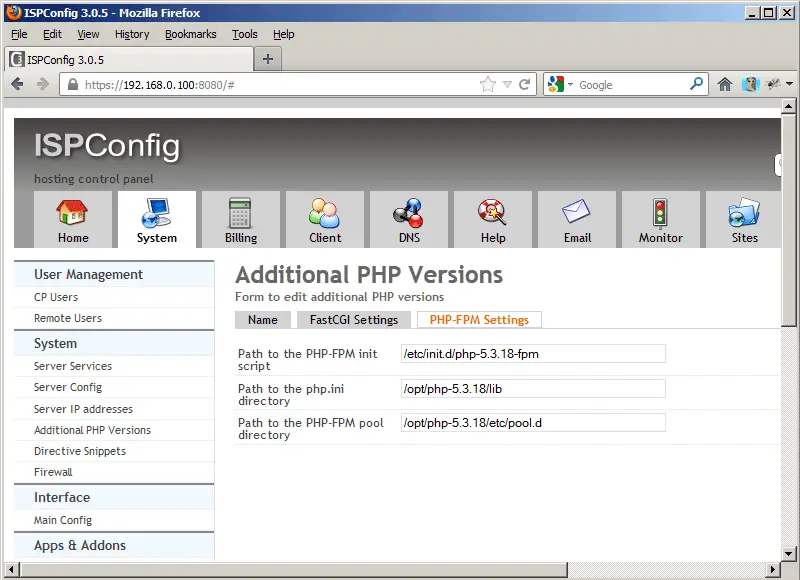
Task: Open the History menu
Action: click(132, 34)
